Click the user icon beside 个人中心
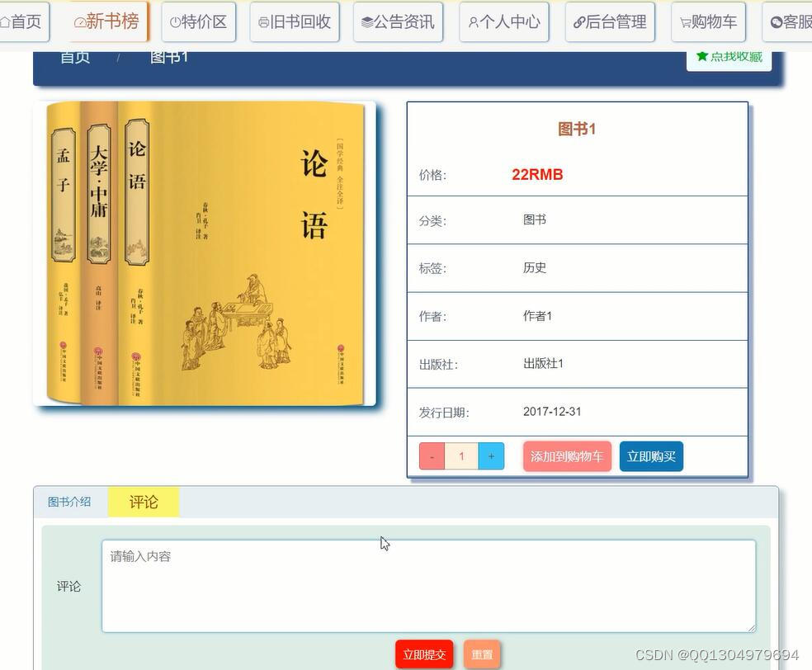 point(474,22)
